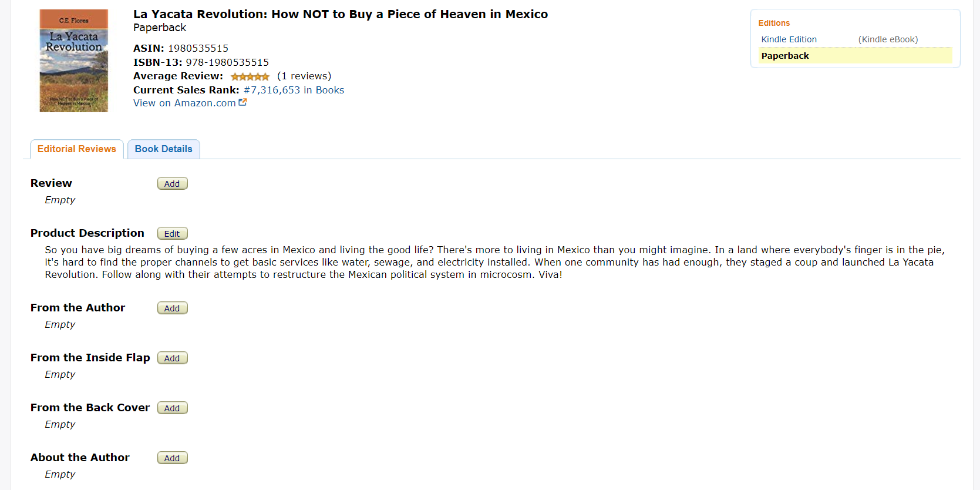Click the five-star average review rating

(250, 76)
